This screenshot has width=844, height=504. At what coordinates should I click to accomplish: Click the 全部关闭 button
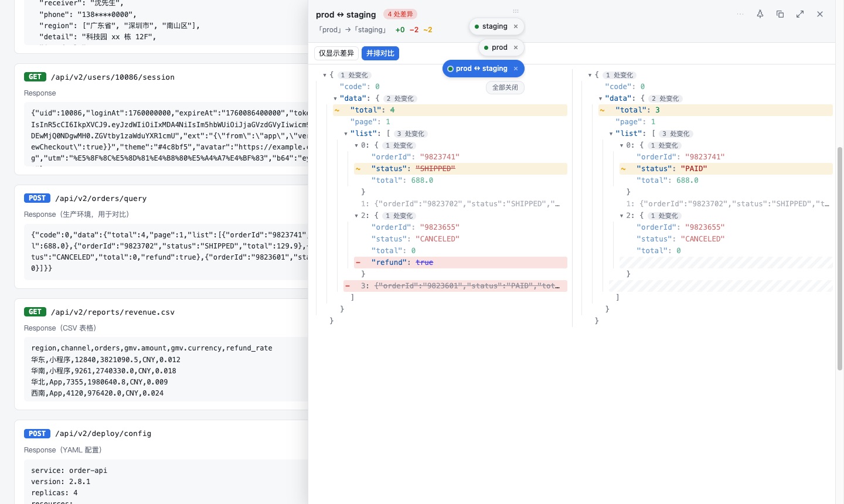(x=505, y=87)
